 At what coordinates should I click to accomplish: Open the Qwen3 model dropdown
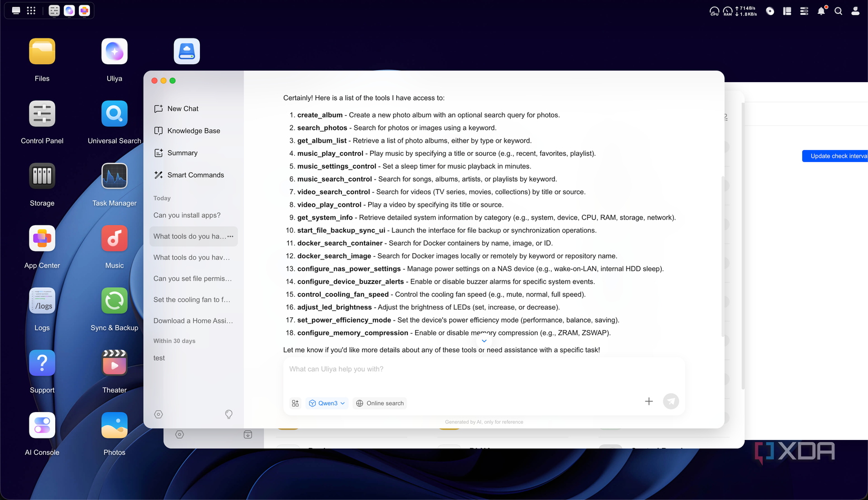coord(327,403)
